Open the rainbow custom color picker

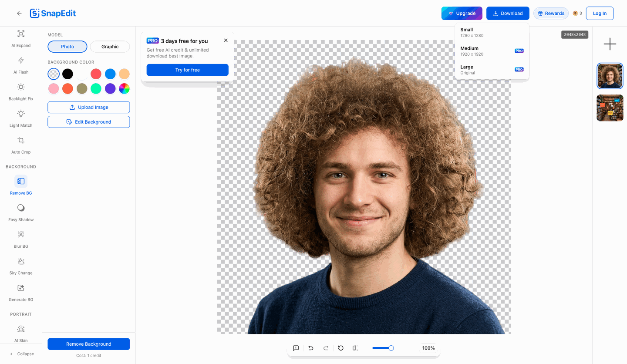click(124, 89)
